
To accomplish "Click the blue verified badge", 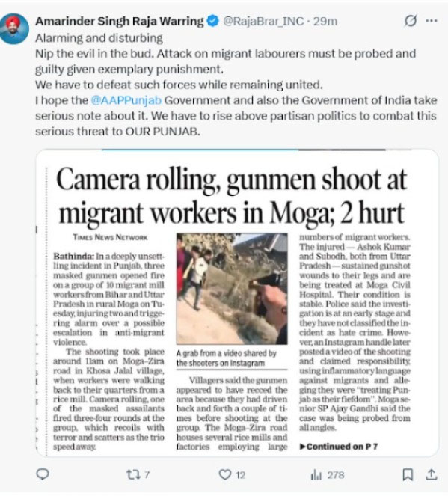I will click(x=212, y=21).
